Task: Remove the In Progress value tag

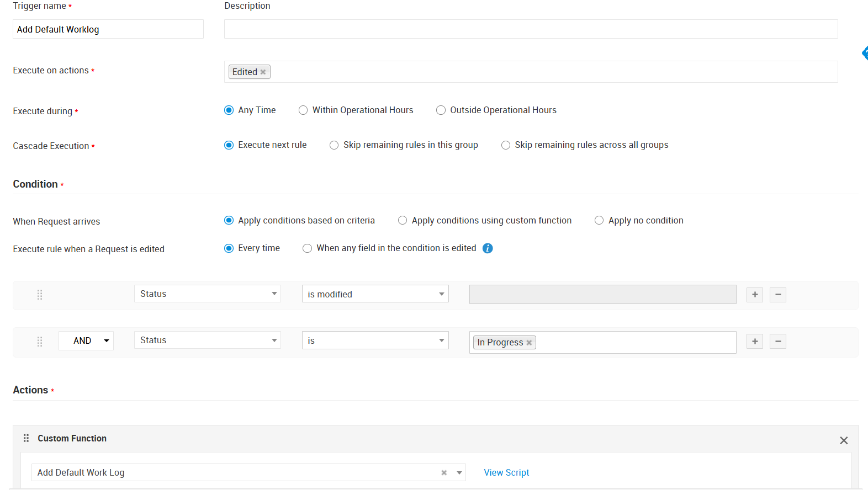Action: point(529,343)
